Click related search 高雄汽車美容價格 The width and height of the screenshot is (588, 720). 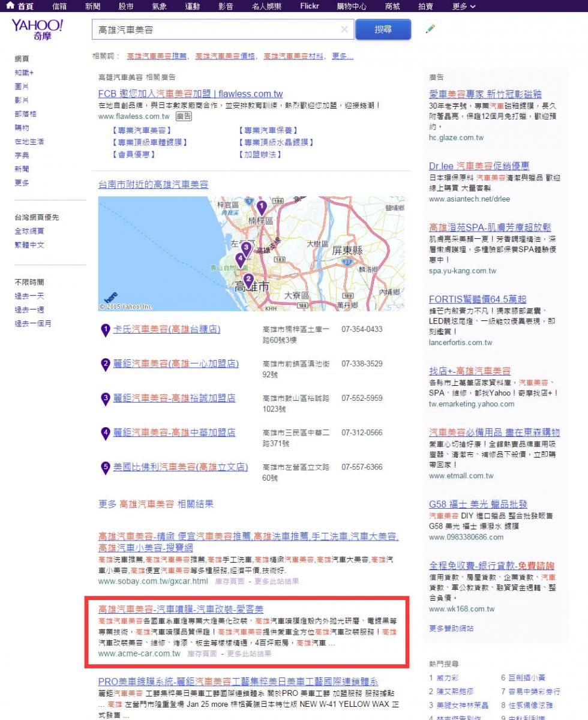click(x=226, y=56)
